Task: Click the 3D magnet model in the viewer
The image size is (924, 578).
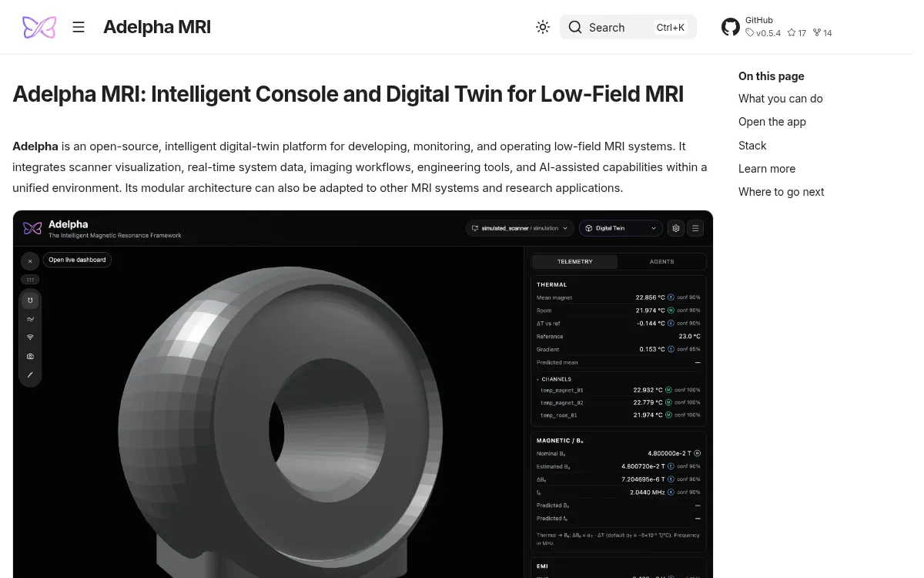Action: (281, 424)
